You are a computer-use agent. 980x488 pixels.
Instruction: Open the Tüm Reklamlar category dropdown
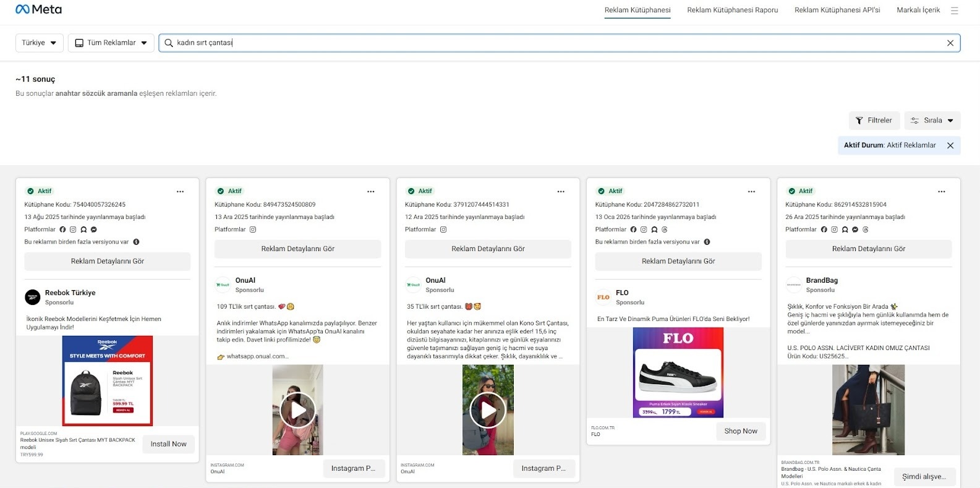tap(111, 43)
